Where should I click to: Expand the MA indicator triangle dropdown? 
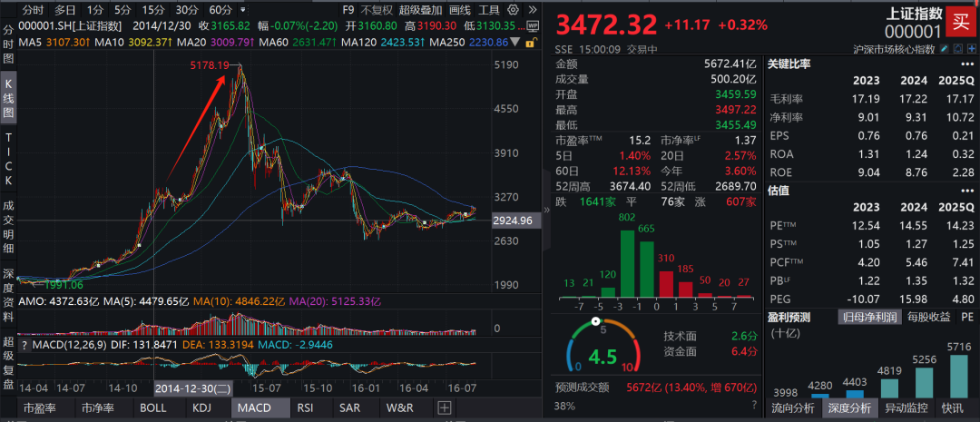(x=515, y=43)
